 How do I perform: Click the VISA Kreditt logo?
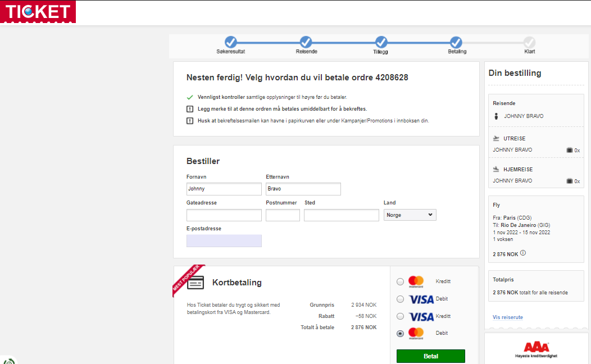point(421,316)
